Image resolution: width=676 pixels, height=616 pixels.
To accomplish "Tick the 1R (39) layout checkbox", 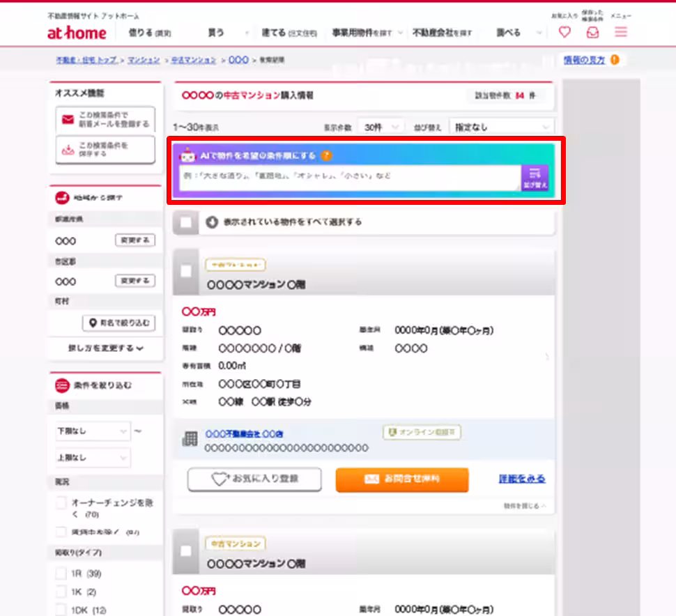I will pos(61,573).
